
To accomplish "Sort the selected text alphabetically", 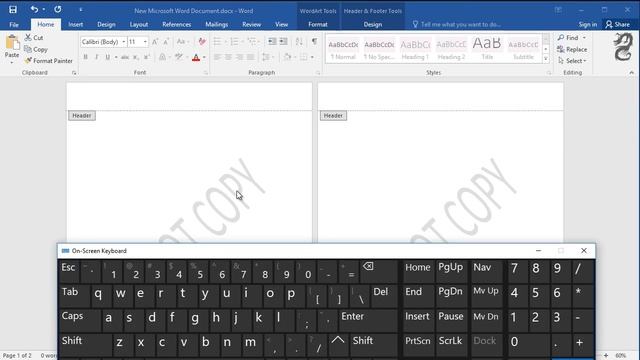I will [x=299, y=42].
